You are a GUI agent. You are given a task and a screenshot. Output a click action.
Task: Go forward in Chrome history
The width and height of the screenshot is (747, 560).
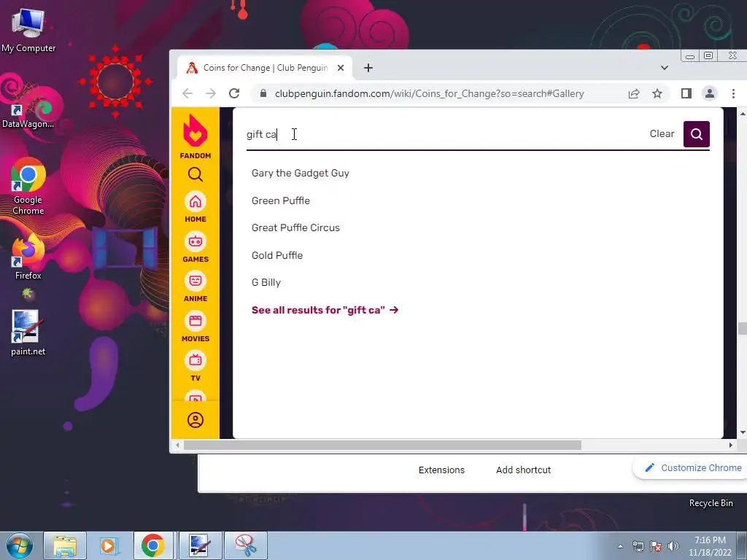tap(211, 93)
